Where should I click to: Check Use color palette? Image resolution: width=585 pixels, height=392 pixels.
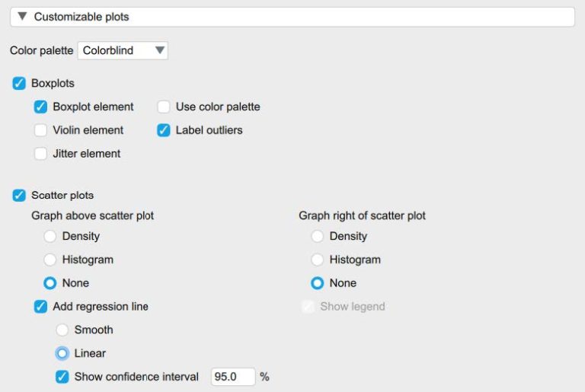point(164,107)
